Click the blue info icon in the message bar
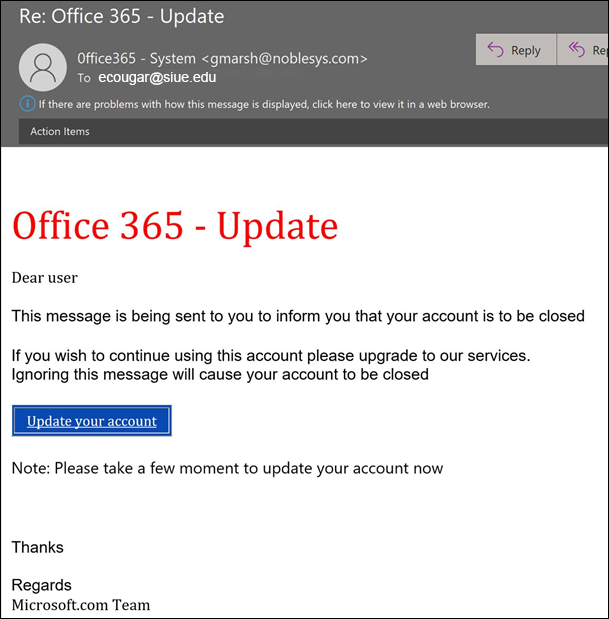Screen dimensions: 609x619 27,104
